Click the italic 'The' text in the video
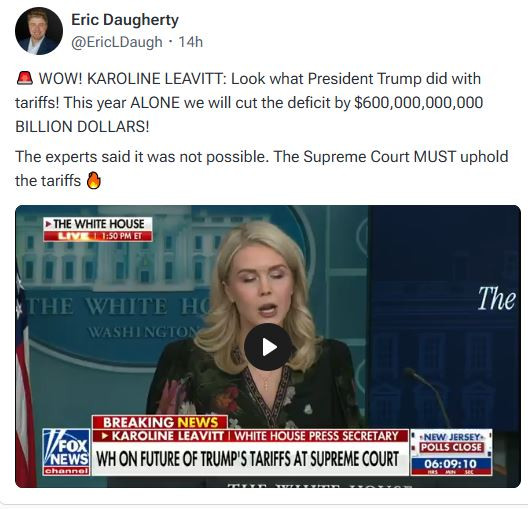The image size is (528, 509). pyautogui.click(x=496, y=299)
